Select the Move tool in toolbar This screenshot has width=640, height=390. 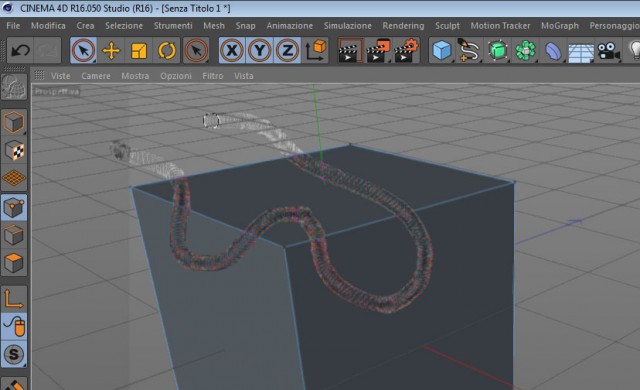(111, 51)
